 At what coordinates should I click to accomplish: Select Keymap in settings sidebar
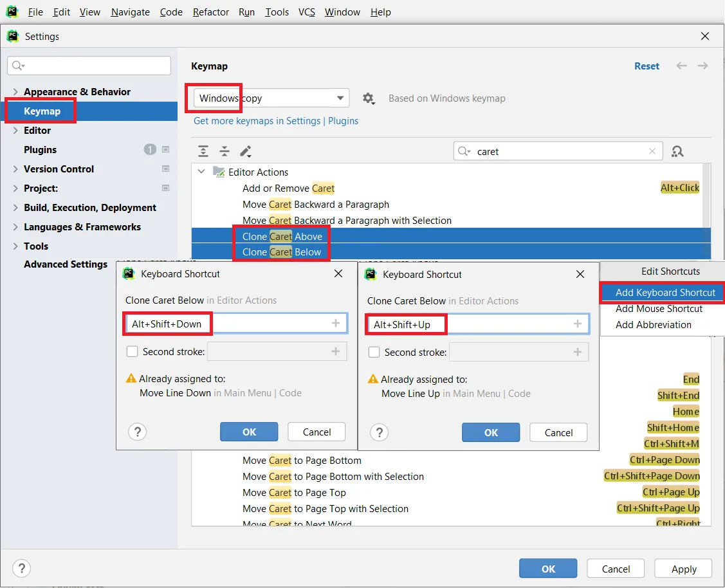coord(89,111)
